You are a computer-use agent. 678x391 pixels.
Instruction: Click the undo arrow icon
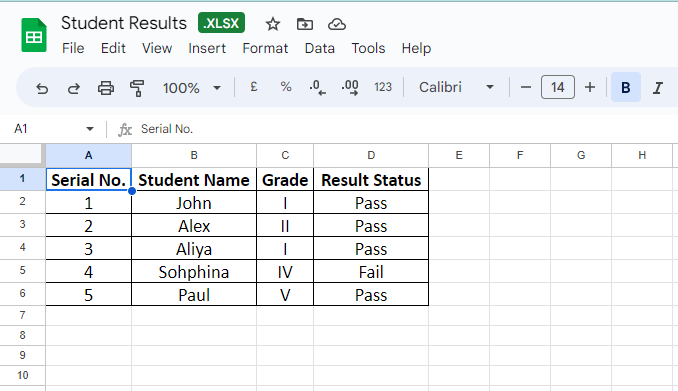(x=42, y=88)
